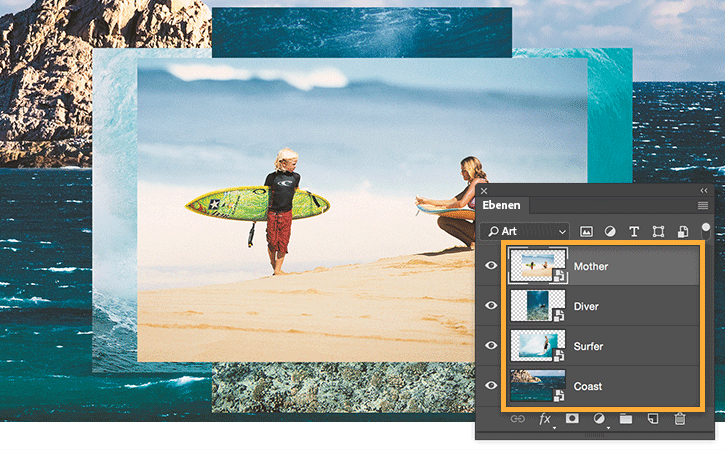Filter layers by shape layer icon
Screen dimensions: 725x450
tap(658, 232)
